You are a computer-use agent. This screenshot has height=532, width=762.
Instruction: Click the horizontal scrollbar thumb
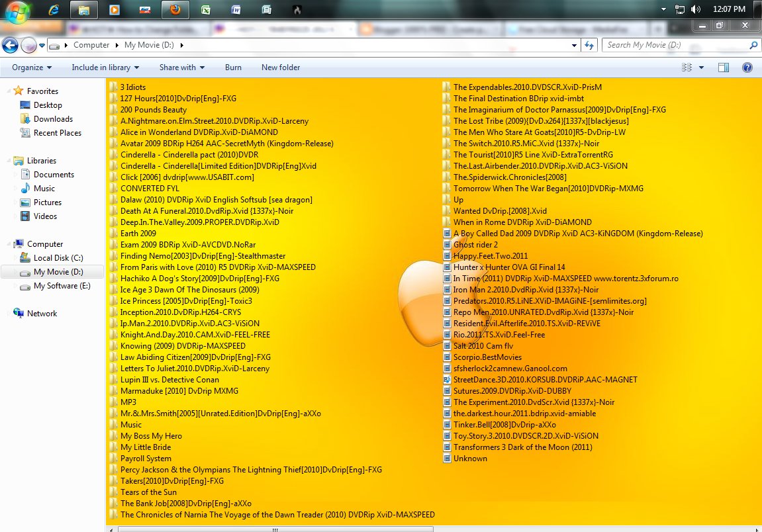[x=275, y=529]
